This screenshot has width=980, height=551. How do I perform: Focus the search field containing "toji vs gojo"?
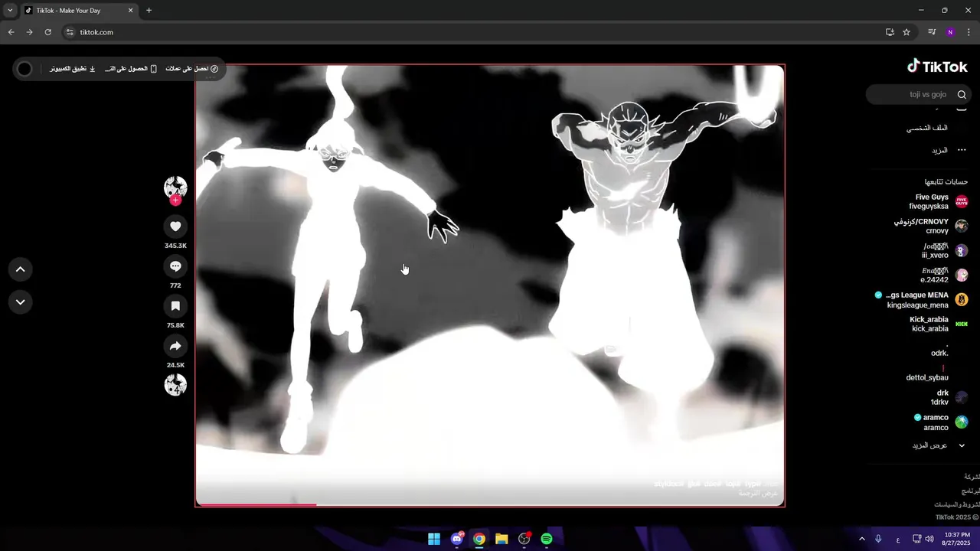(x=919, y=95)
